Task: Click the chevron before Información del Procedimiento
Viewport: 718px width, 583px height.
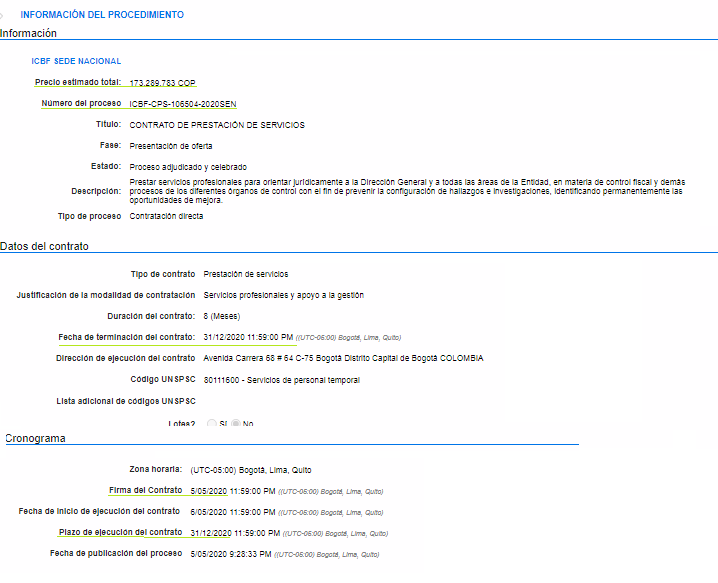Action: [2, 16]
